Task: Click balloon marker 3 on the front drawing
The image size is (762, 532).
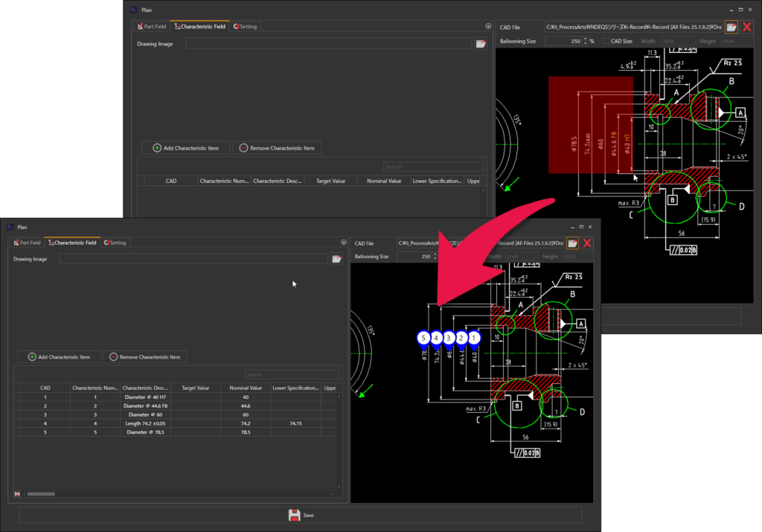Action: [449, 338]
